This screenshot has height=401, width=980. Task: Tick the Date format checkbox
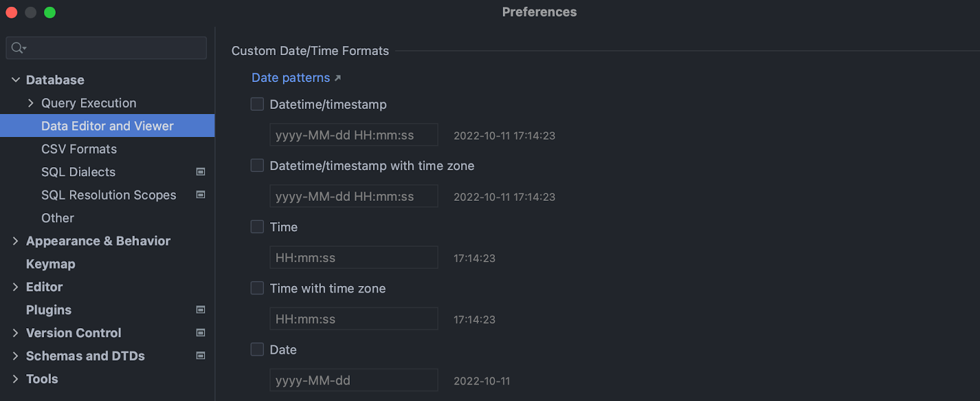coord(257,349)
